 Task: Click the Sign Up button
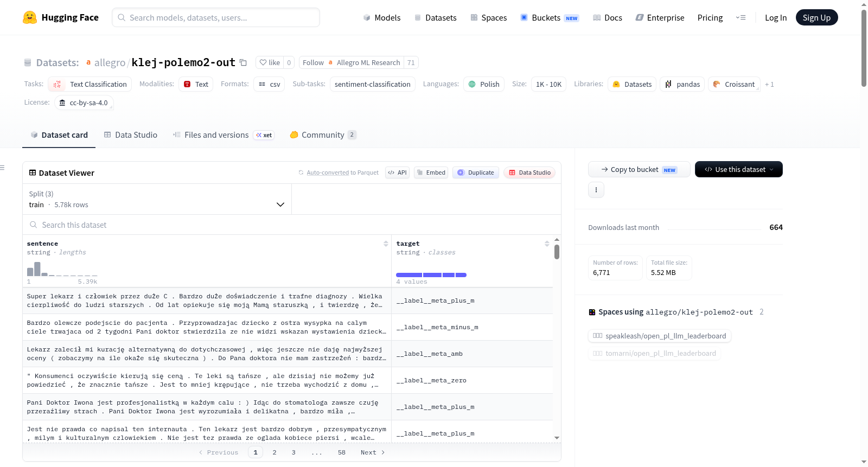point(816,17)
